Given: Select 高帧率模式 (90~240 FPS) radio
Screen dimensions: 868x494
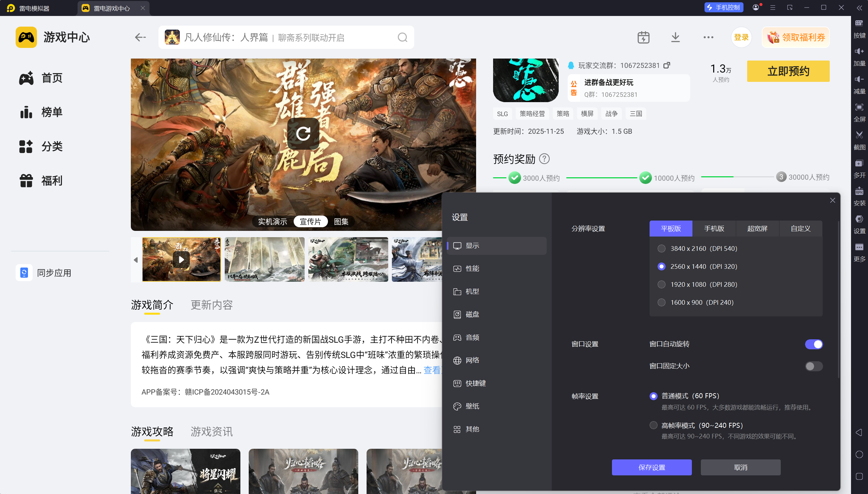Looking at the screenshot, I should point(653,425).
